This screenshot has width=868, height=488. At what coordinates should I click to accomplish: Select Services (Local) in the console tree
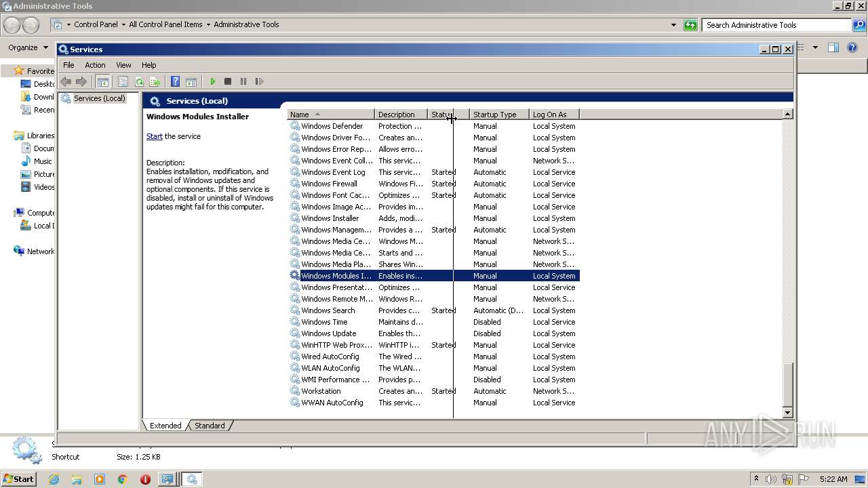(99, 98)
